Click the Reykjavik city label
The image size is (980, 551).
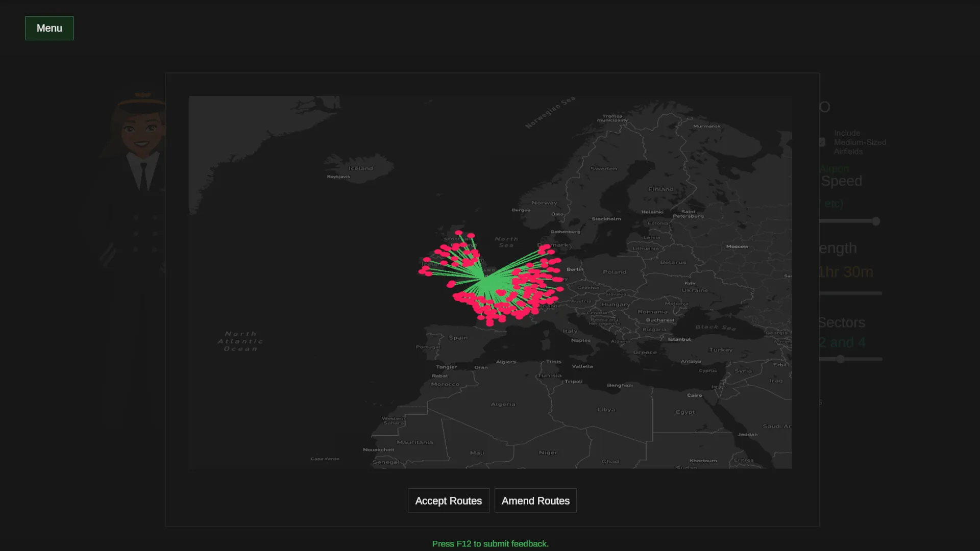click(338, 177)
